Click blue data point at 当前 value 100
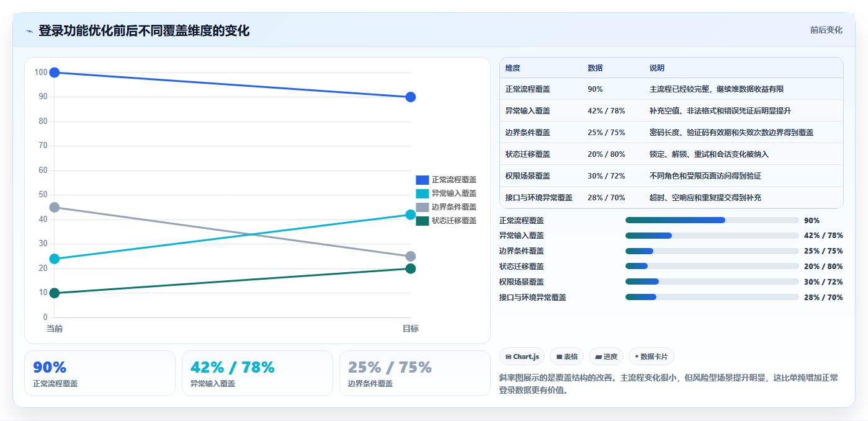Image resolution: width=868 pixels, height=421 pixels. (55, 73)
